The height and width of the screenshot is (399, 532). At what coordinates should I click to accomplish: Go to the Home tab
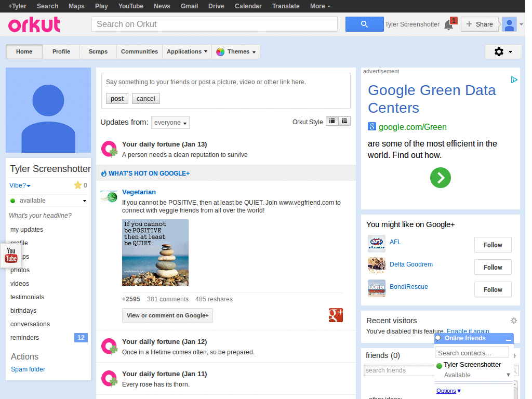[24, 51]
